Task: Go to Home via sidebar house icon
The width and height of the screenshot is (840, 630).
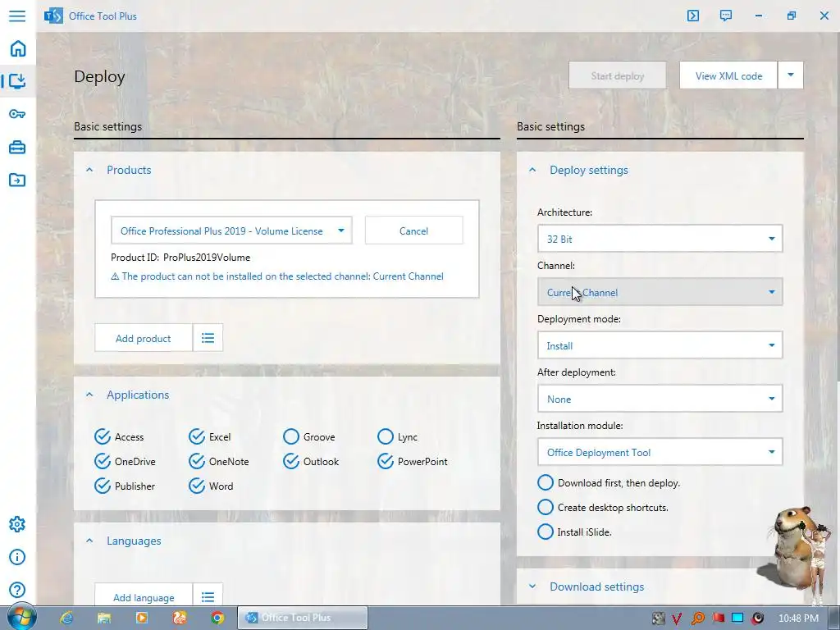Action: tap(18, 48)
